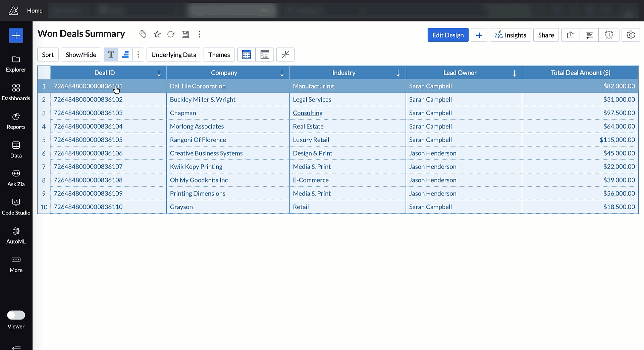The height and width of the screenshot is (350, 644).
Task: Toggle the data bar alignment button
Action: tap(125, 55)
